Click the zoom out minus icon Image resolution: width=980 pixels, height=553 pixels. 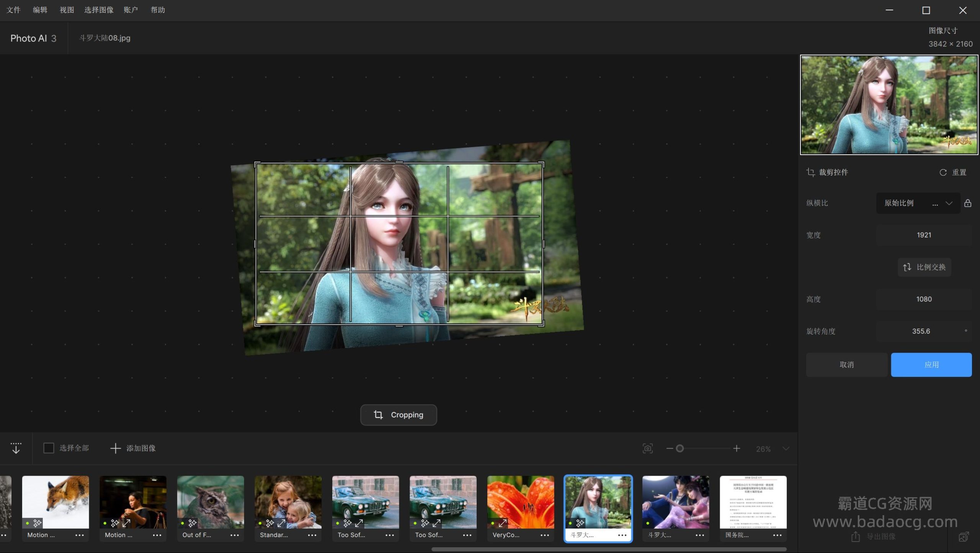pyautogui.click(x=670, y=449)
